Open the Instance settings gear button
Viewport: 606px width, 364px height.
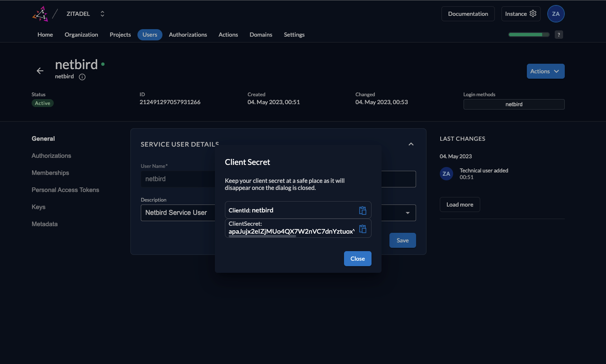[x=521, y=14]
